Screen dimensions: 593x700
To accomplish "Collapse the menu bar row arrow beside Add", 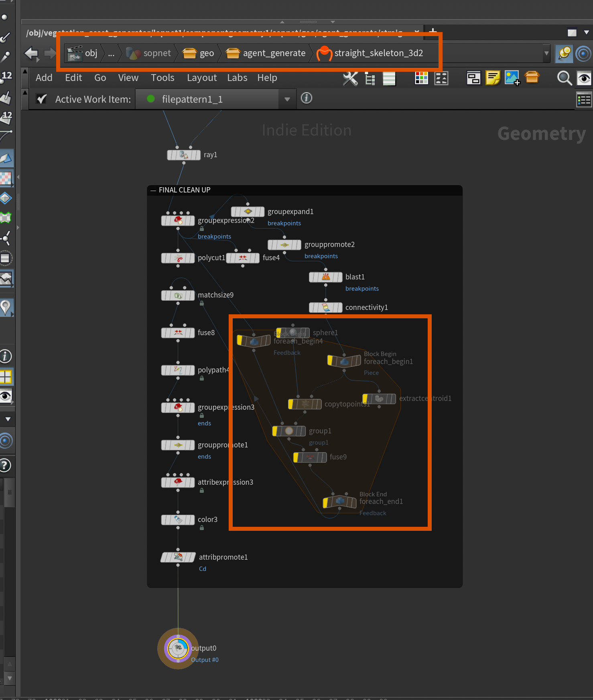I will pyautogui.click(x=25, y=71).
